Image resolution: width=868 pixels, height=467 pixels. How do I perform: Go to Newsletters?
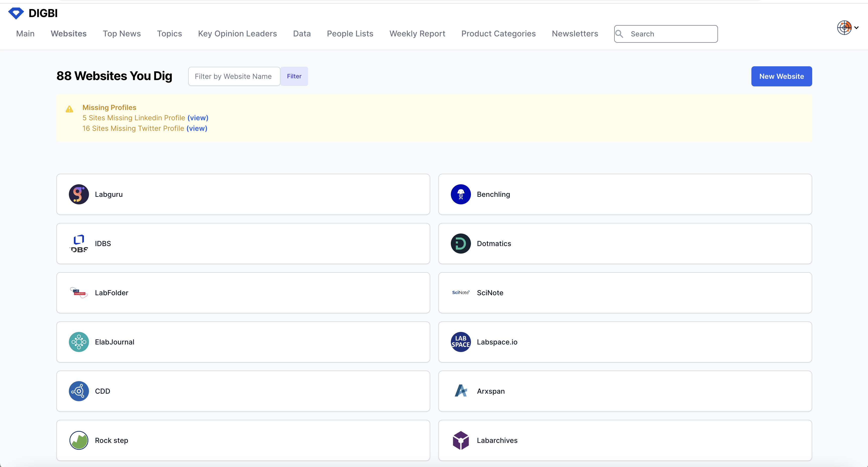click(x=575, y=34)
